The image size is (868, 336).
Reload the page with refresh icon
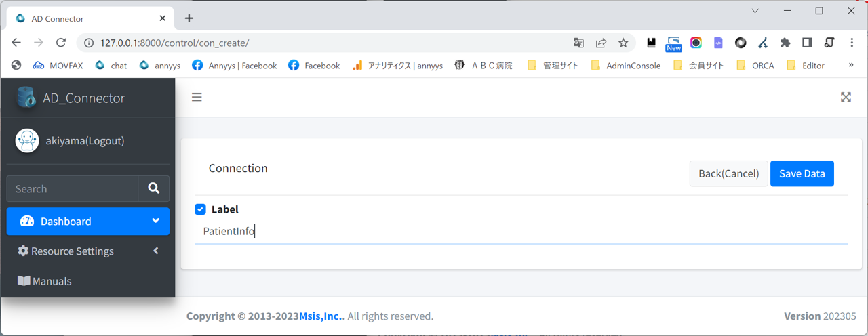coord(61,43)
